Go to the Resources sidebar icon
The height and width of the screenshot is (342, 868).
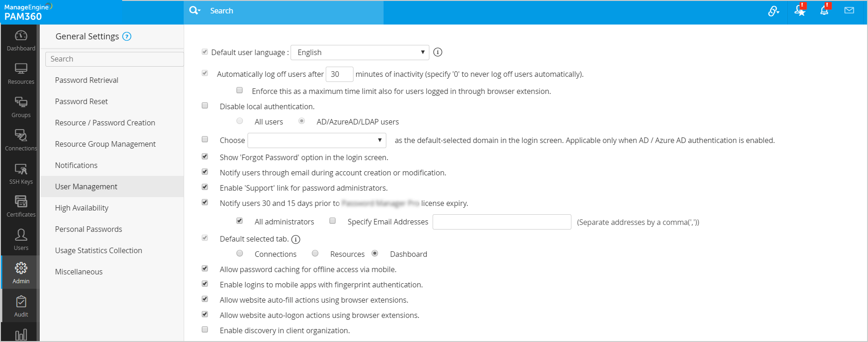point(21,74)
